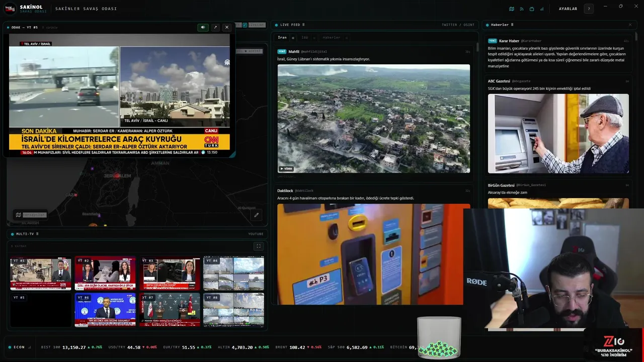Close the Haberler panel
The width and height of the screenshot is (644, 362).
click(x=630, y=25)
